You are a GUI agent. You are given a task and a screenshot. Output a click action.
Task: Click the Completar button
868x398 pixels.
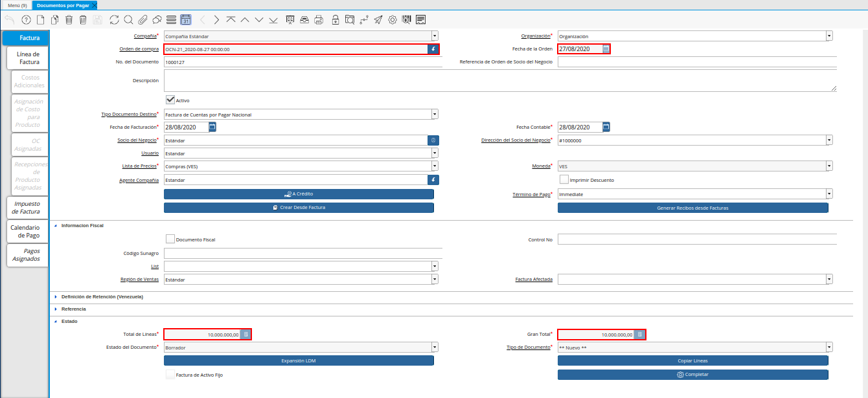click(692, 375)
